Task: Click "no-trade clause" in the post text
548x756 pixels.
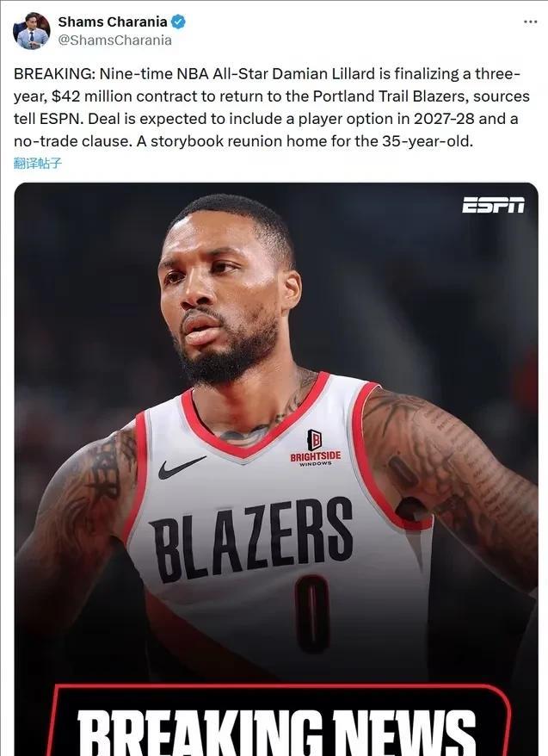Action: pos(72,141)
